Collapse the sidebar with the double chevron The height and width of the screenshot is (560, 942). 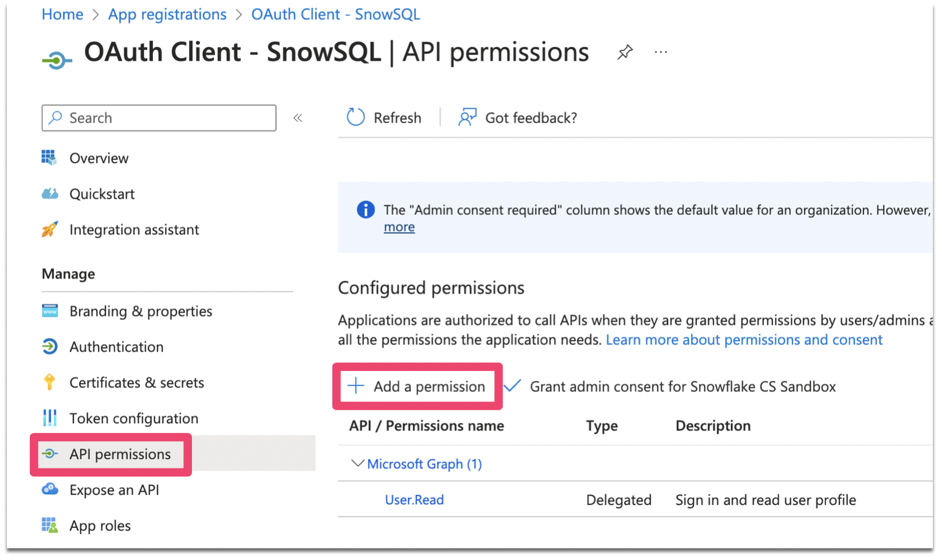point(298,117)
